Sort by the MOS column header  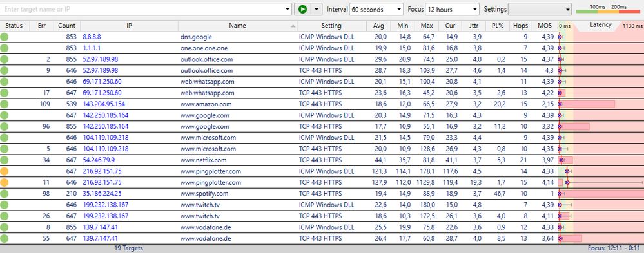[545, 26]
